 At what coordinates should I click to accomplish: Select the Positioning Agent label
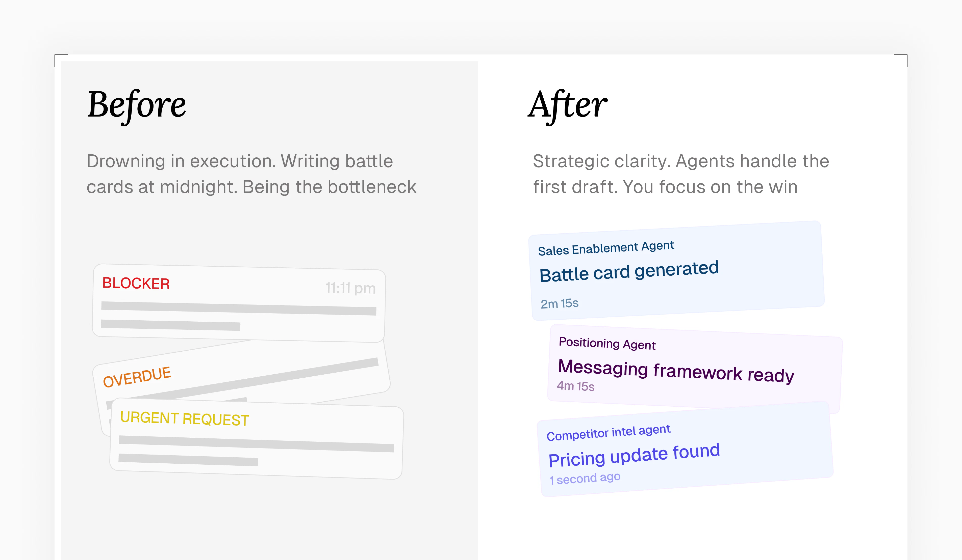pos(607,343)
